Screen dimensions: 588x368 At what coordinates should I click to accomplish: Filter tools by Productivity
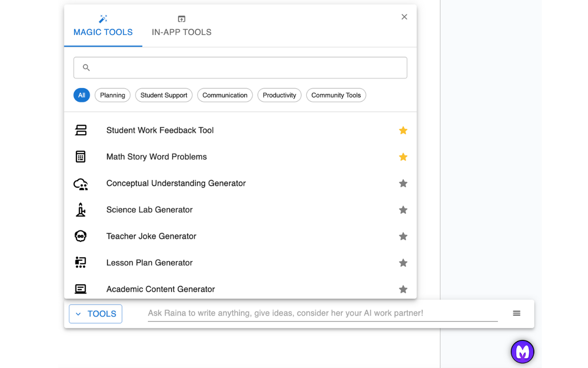click(279, 95)
